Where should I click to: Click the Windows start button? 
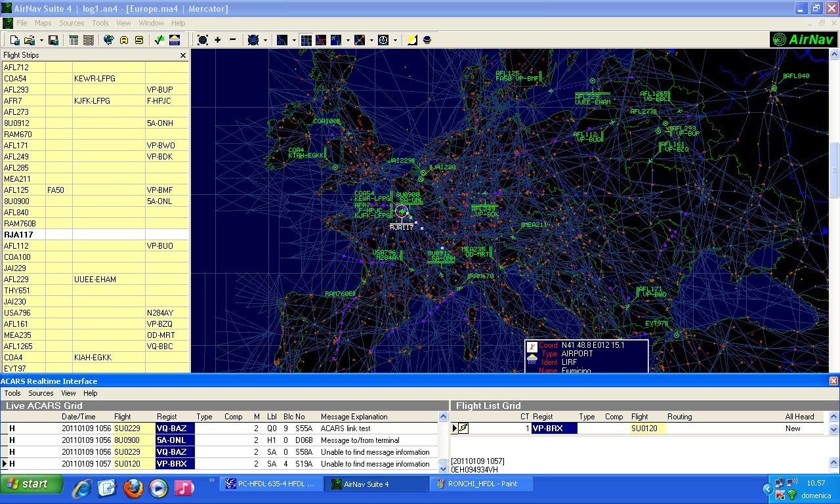coord(32,484)
